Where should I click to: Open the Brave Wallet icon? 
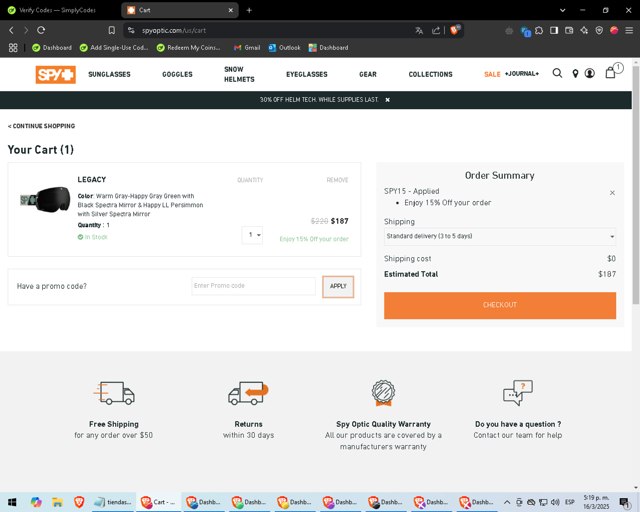(569, 30)
